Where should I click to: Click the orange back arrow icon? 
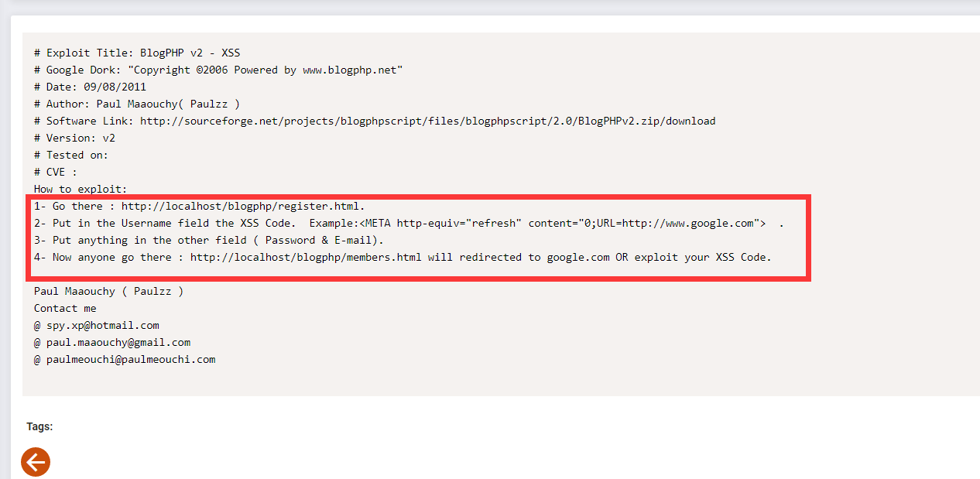coord(35,462)
